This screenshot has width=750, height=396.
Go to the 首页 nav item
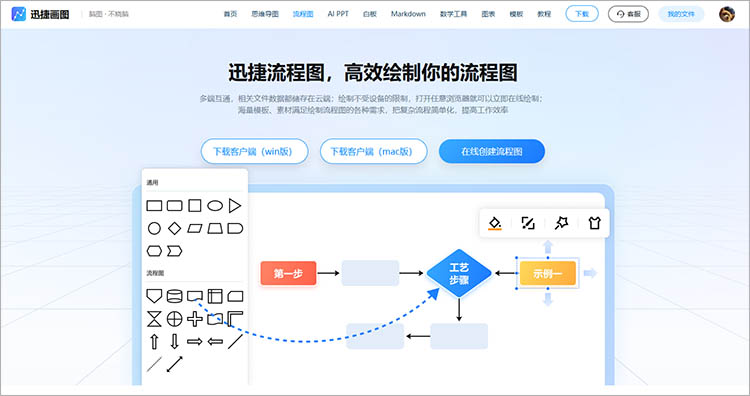[x=231, y=14]
